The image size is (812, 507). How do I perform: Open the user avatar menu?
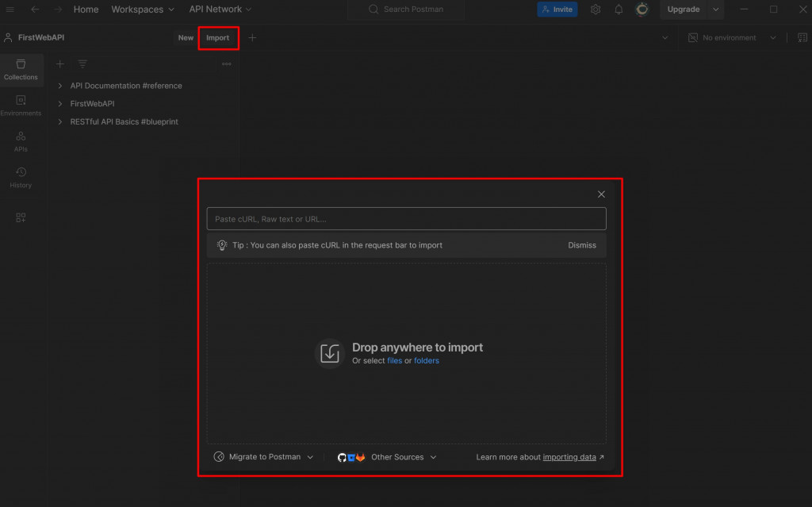642,10
